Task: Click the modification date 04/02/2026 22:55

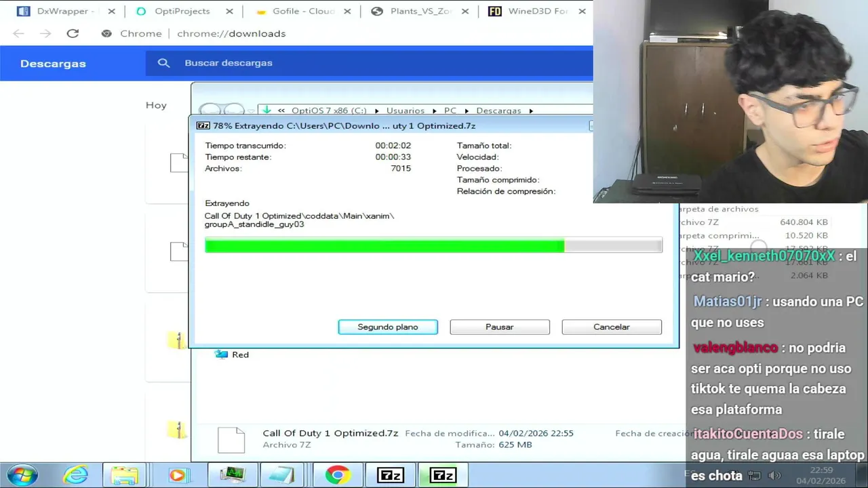Action: pos(536,433)
